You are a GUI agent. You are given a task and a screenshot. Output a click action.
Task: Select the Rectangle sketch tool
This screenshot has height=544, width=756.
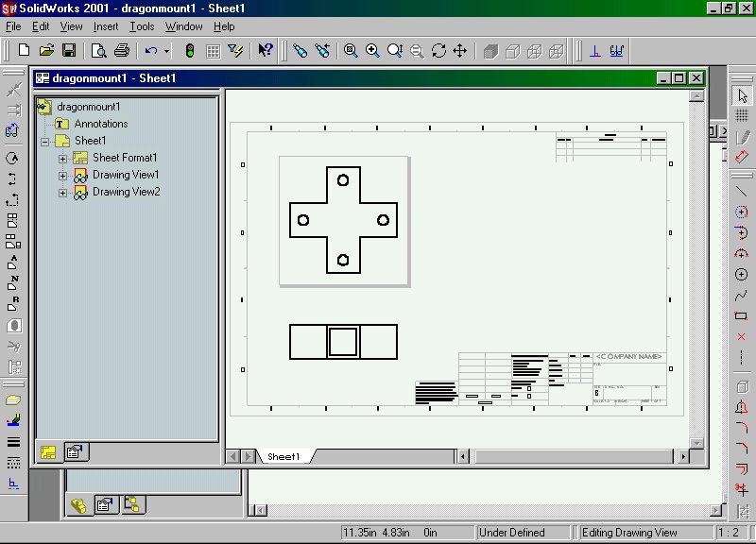click(x=742, y=315)
